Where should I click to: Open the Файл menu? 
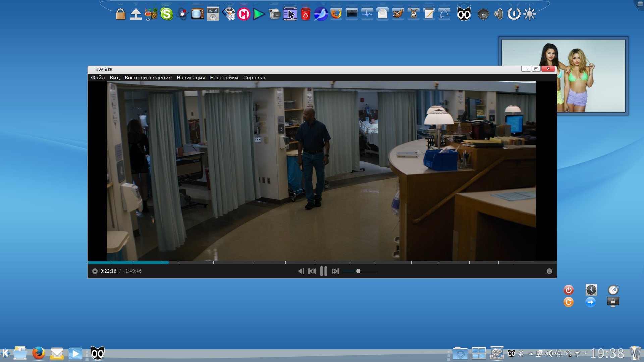click(x=98, y=78)
